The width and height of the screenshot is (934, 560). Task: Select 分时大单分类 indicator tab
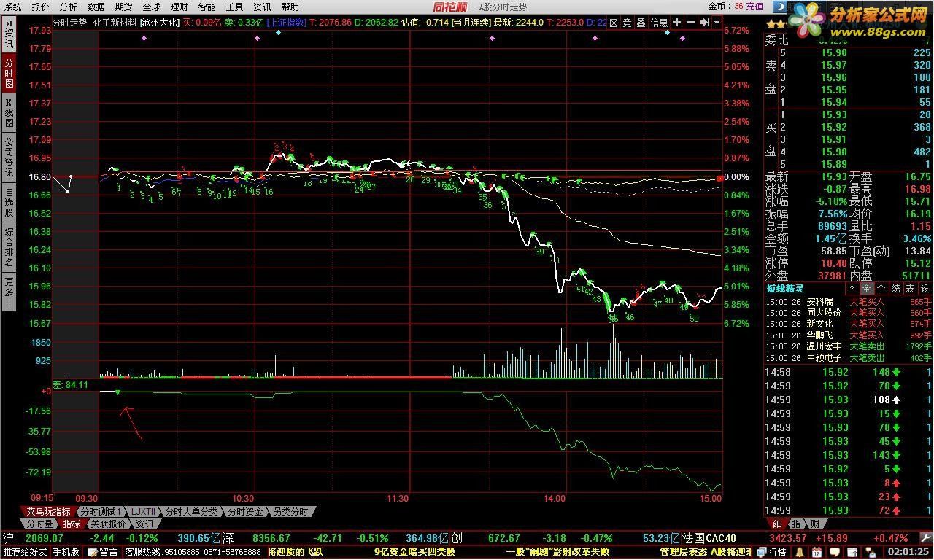point(192,512)
